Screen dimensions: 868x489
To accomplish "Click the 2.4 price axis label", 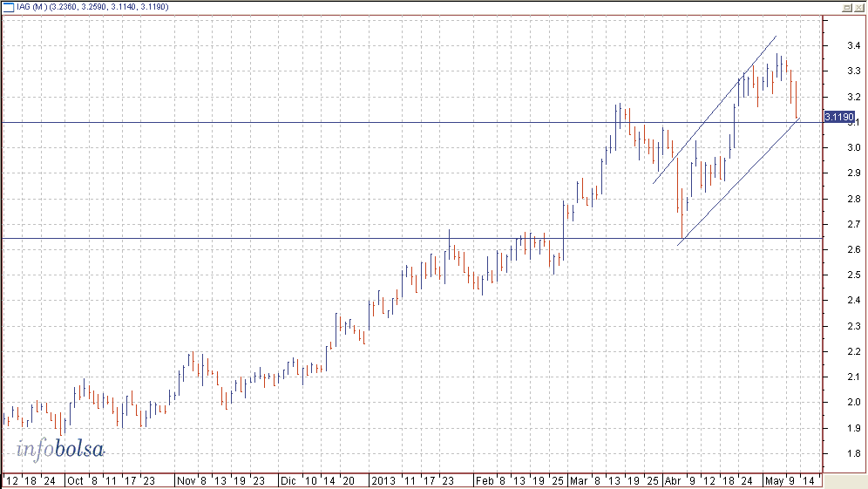I will coord(853,300).
